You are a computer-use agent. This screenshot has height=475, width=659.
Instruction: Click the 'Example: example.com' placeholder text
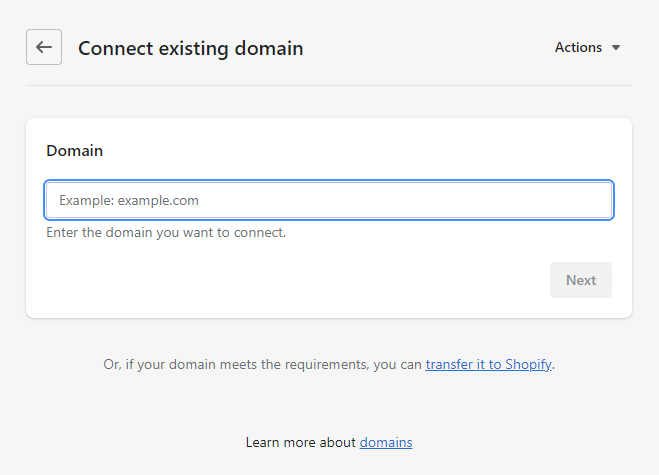click(129, 200)
